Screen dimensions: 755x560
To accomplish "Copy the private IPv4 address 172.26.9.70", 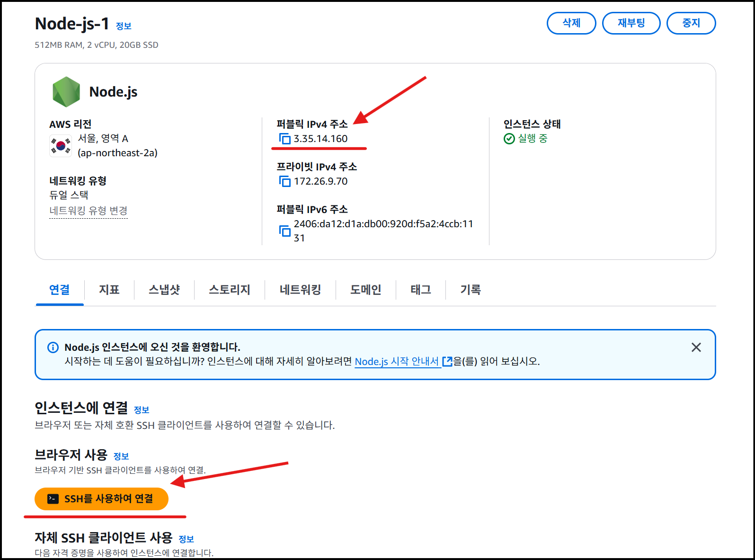I will (x=285, y=181).
